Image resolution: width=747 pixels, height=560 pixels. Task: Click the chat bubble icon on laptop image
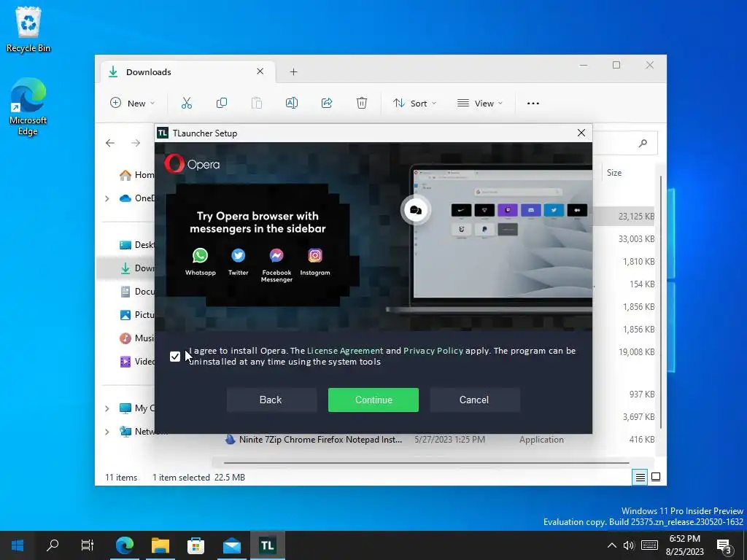click(x=415, y=210)
